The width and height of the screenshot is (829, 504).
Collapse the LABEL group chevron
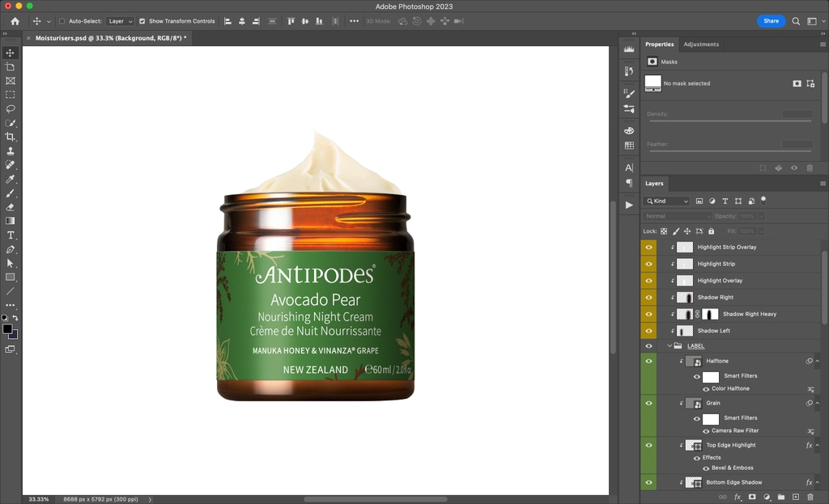(670, 346)
